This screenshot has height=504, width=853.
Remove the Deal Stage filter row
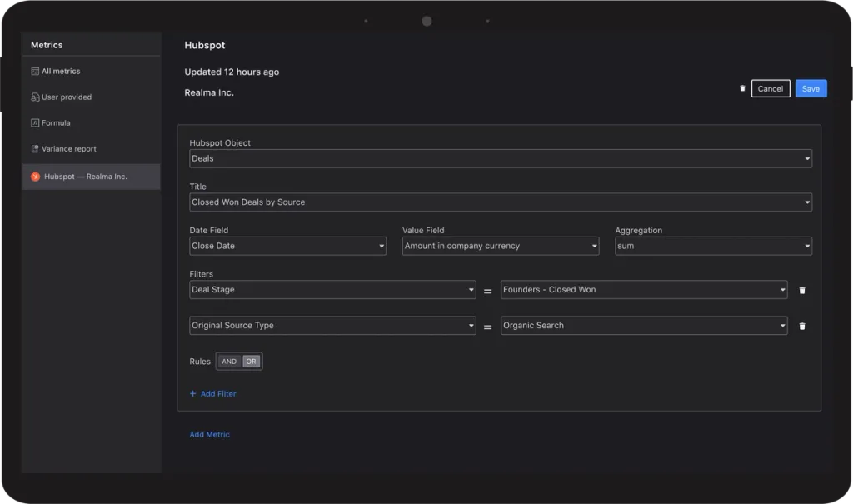pos(802,290)
